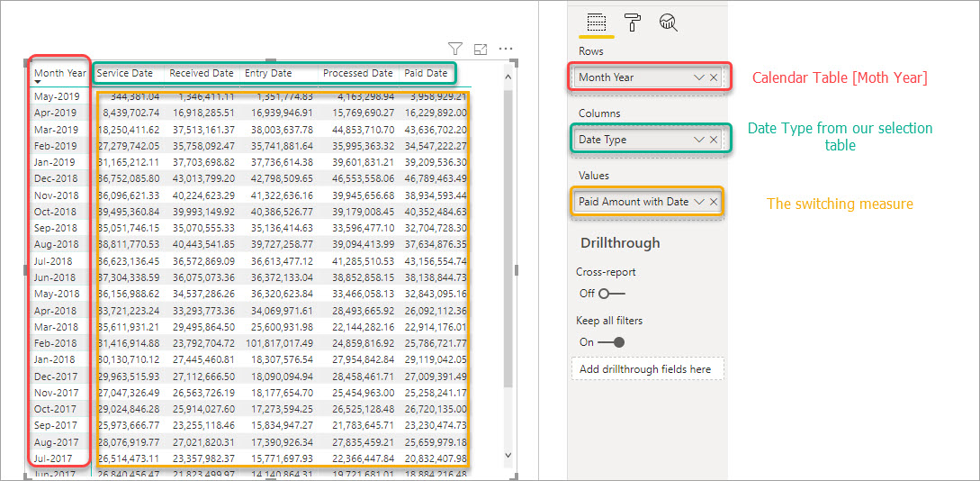This screenshot has width=980, height=481.
Task: Sort by Month Year column header
Action: point(60,73)
